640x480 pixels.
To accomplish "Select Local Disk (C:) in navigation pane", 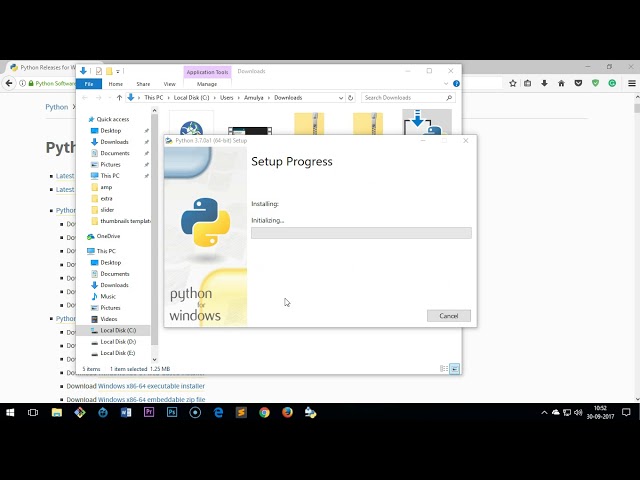I will pyautogui.click(x=118, y=330).
